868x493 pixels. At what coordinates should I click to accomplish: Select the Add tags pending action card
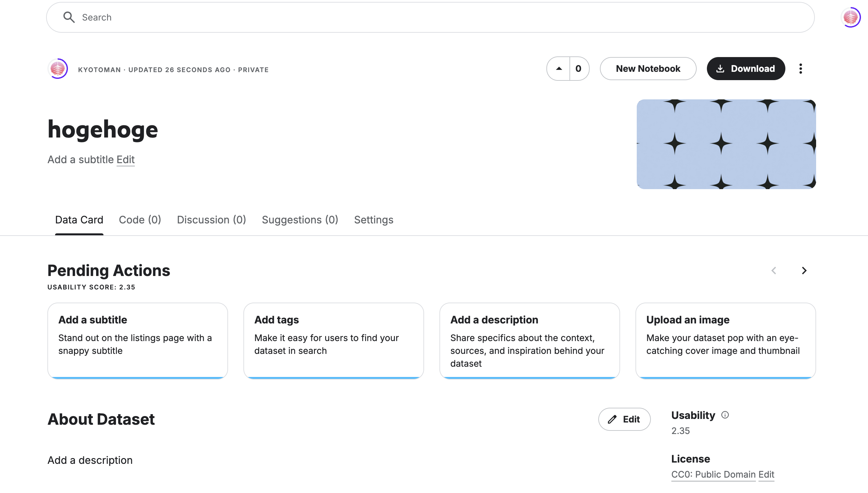pyautogui.click(x=333, y=341)
